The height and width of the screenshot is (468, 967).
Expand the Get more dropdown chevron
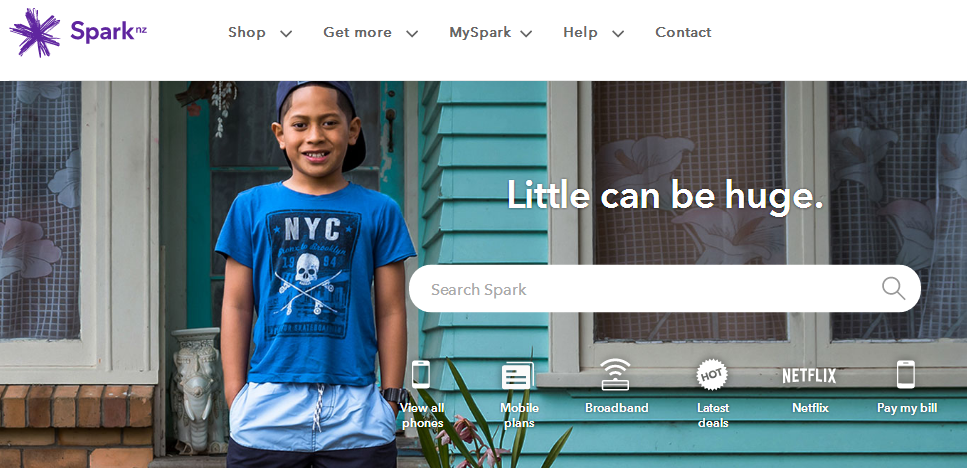(411, 34)
